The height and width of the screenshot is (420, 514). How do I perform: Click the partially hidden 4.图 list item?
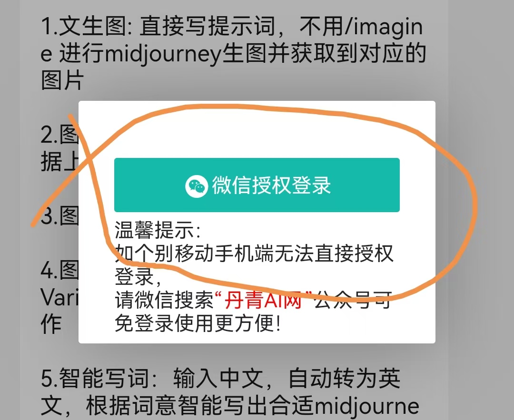click(x=59, y=271)
